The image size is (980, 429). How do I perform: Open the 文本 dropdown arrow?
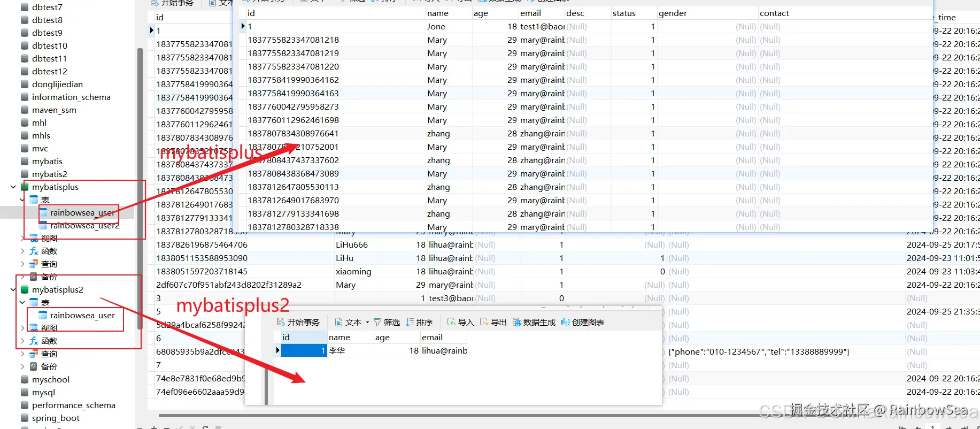[x=367, y=322]
